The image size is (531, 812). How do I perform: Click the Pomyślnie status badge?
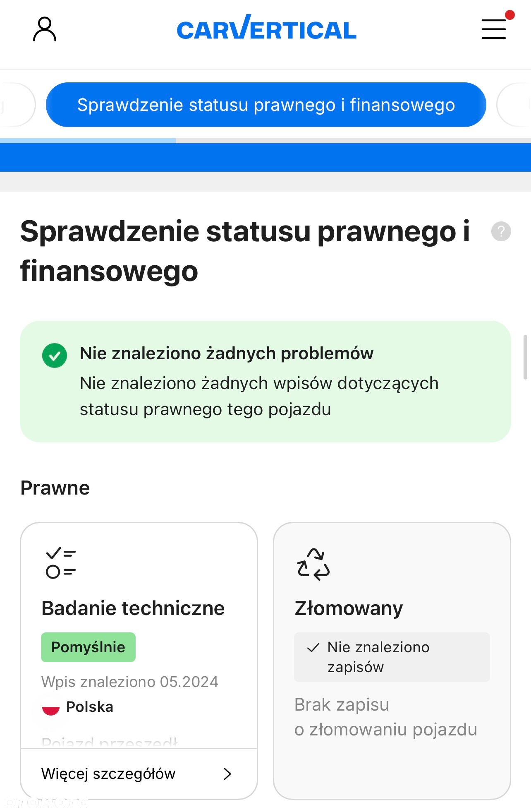point(88,647)
